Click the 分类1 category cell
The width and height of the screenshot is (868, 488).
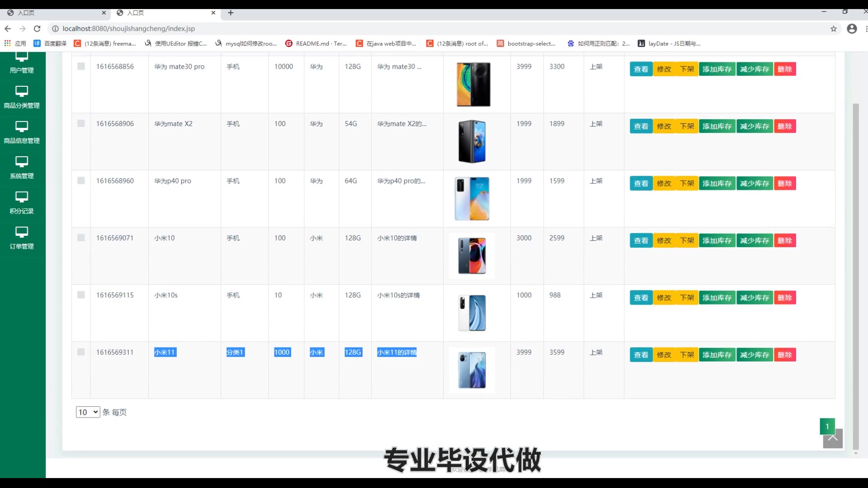coord(235,352)
